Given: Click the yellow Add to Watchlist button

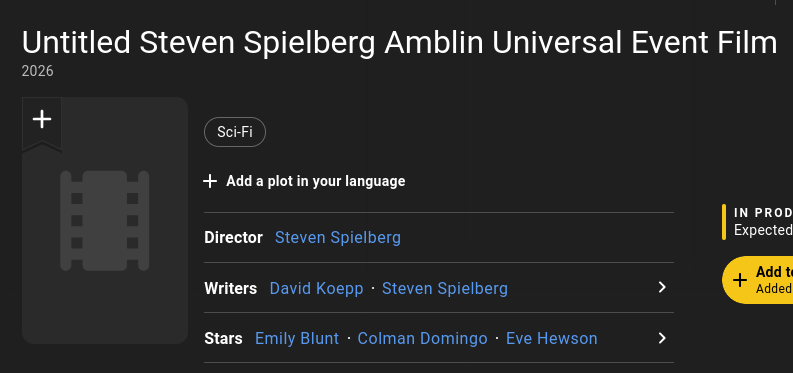Looking at the screenshot, I should [x=758, y=280].
